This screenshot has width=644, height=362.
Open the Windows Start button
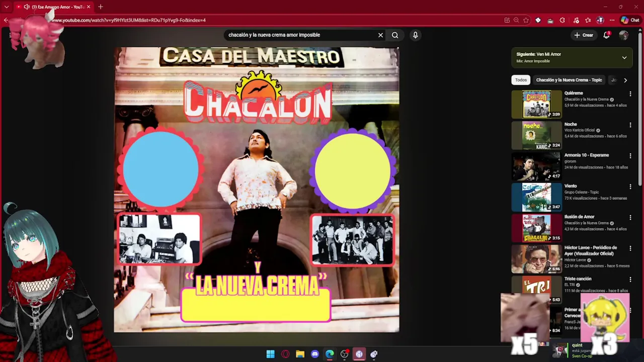coord(271,354)
